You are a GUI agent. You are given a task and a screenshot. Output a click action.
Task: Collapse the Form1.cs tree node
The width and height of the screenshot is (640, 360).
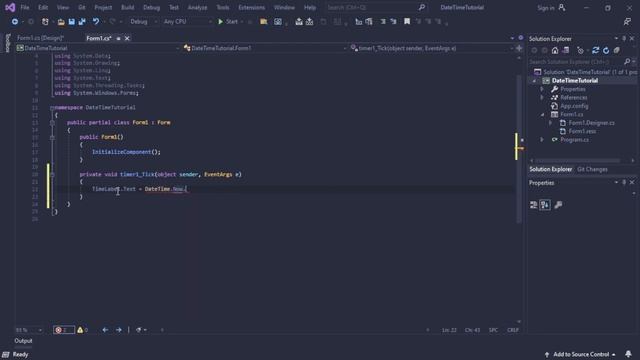[x=542, y=115]
